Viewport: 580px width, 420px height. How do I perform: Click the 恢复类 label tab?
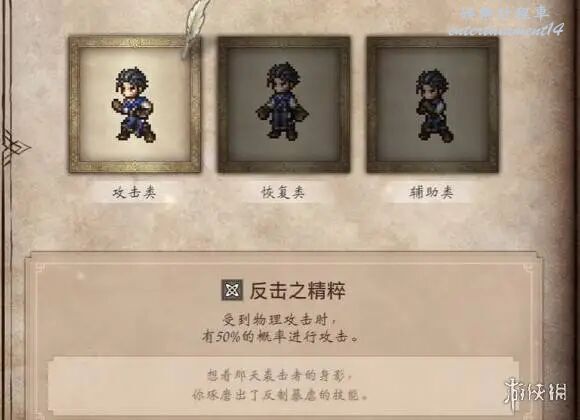(283, 192)
